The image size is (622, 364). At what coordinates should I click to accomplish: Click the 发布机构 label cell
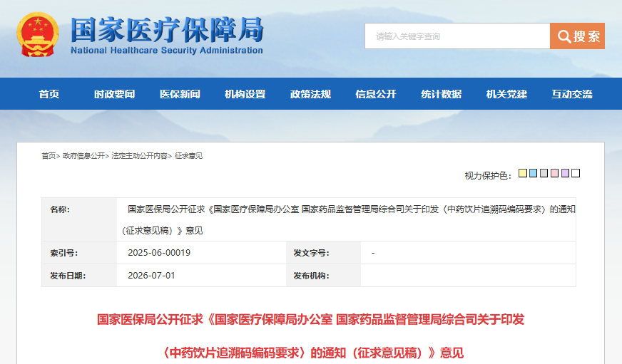click(323, 276)
